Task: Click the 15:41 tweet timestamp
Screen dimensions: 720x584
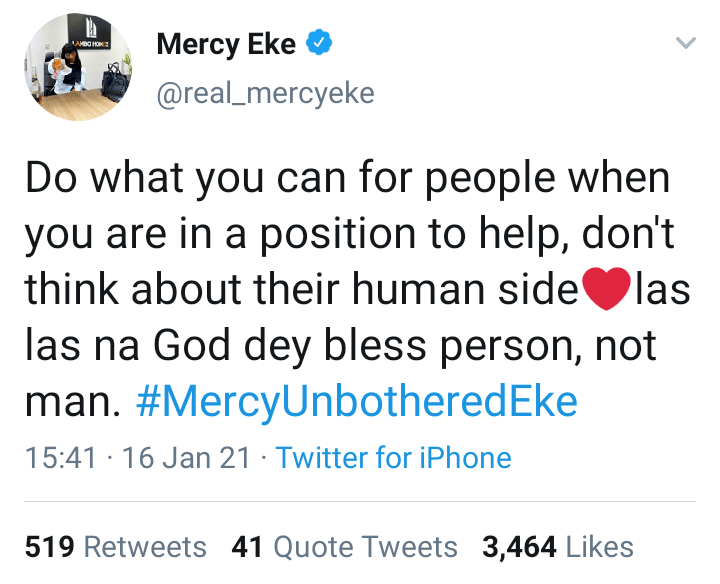Action: [60, 458]
